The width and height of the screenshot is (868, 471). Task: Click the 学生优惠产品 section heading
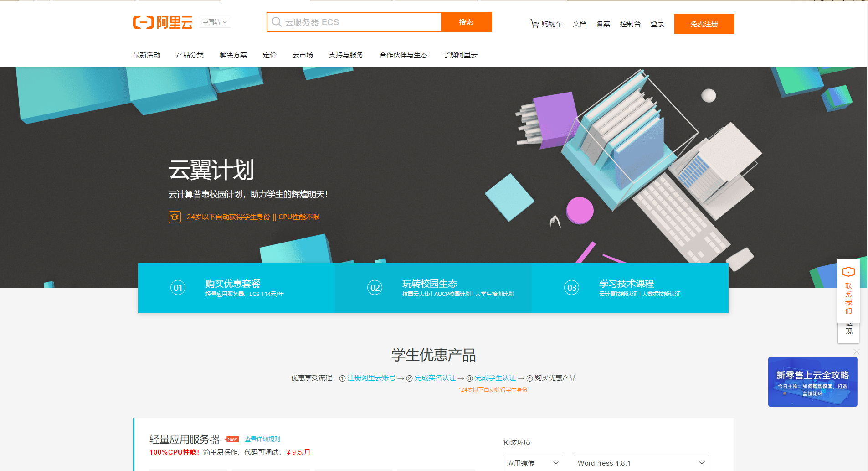(434, 355)
